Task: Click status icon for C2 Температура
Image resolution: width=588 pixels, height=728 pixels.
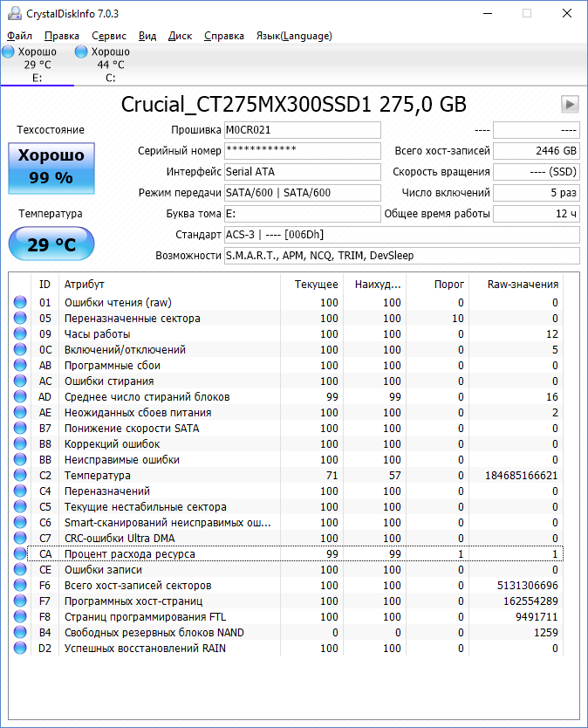Action: coord(20,476)
